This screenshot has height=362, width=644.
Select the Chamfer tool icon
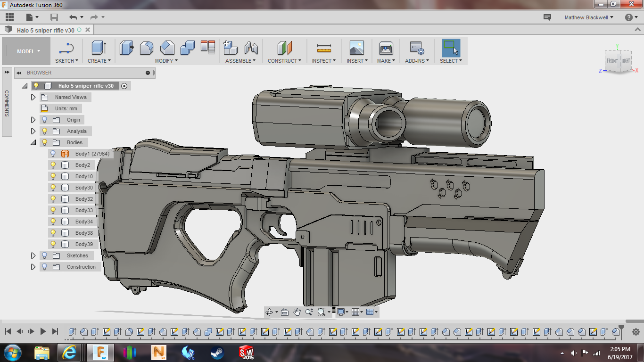[167, 48]
